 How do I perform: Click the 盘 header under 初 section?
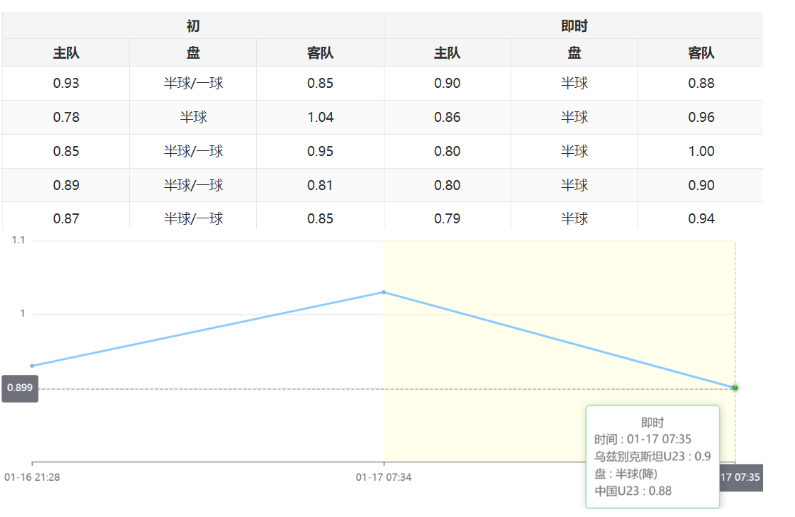[x=193, y=53]
